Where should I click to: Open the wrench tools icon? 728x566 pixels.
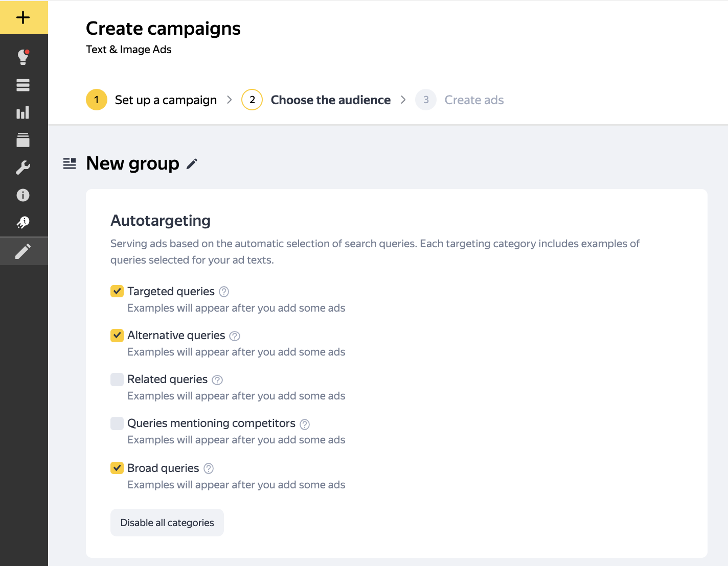click(x=23, y=168)
